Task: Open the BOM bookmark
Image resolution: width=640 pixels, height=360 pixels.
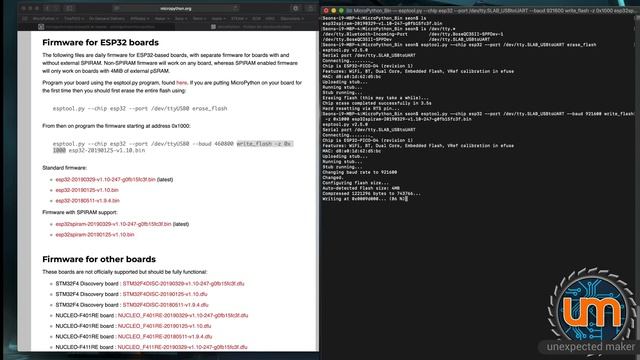Action: [x=256, y=18]
